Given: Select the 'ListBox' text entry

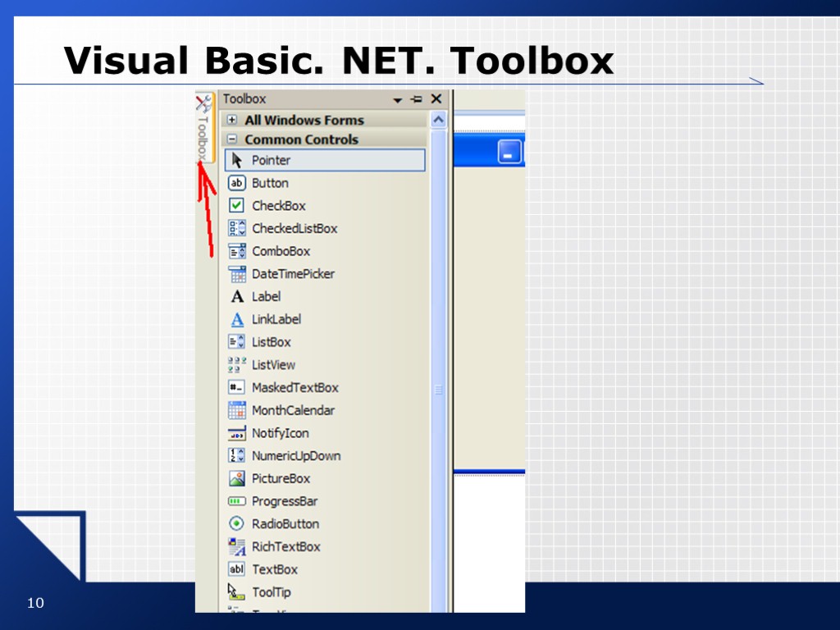Looking at the screenshot, I should tap(272, 342).
